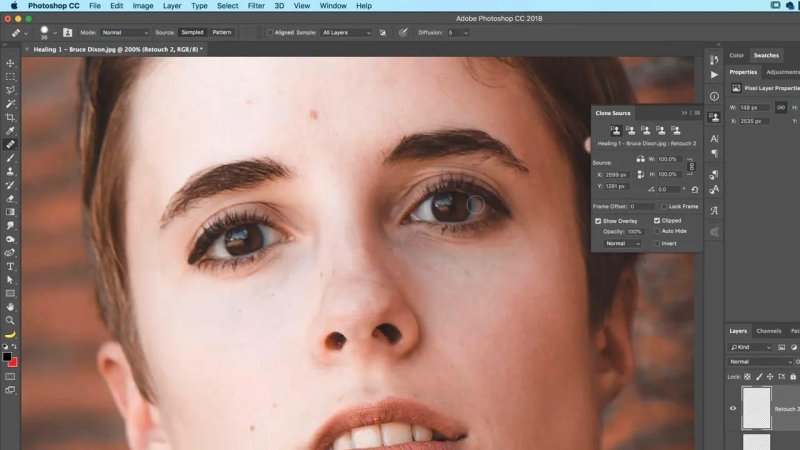Reset transform in Clone Source panel
The image size is (800, 450).
694,189
